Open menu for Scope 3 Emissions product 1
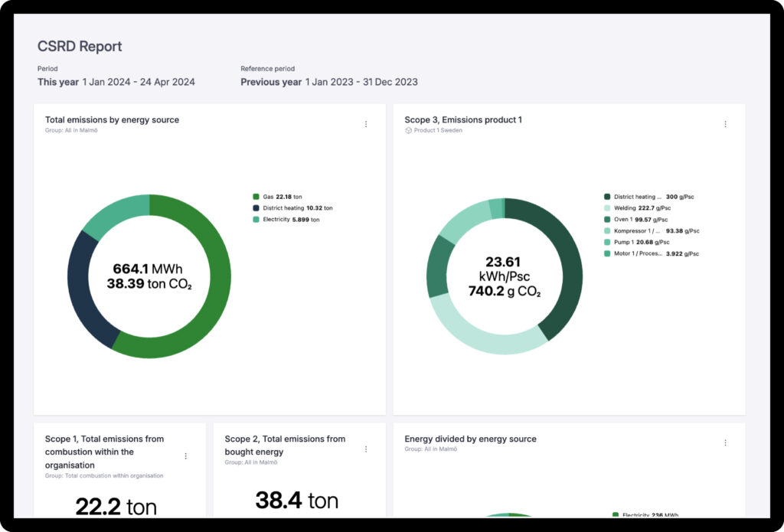Image resolution: width=784 pixels, height=532 pixels. 725,124
